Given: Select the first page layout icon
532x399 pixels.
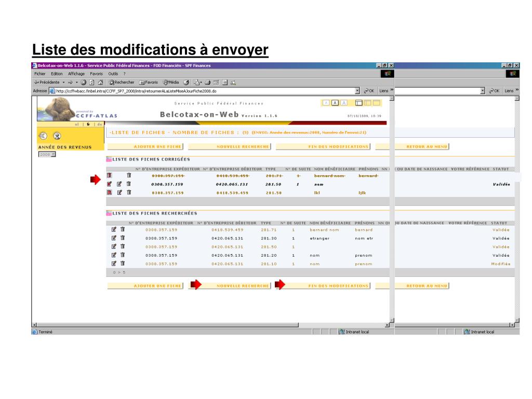Looking at the screenshot, I should [x=358, y=102].
